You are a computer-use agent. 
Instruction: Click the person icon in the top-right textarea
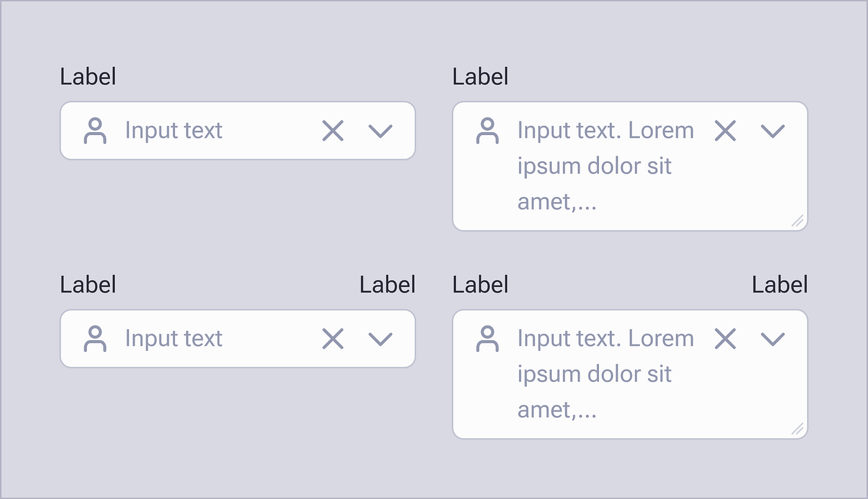[x=487, y=130]
